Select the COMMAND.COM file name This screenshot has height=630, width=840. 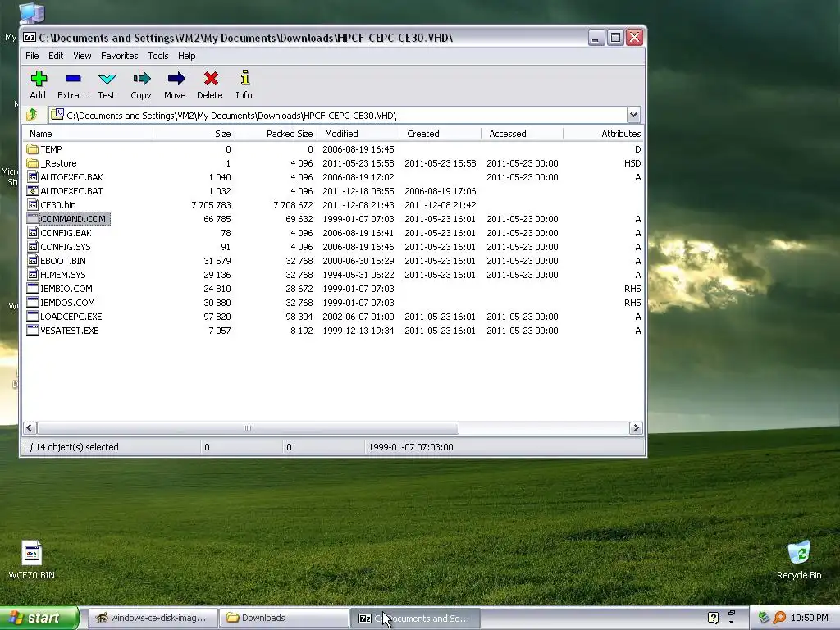click(x=73, y=218)
